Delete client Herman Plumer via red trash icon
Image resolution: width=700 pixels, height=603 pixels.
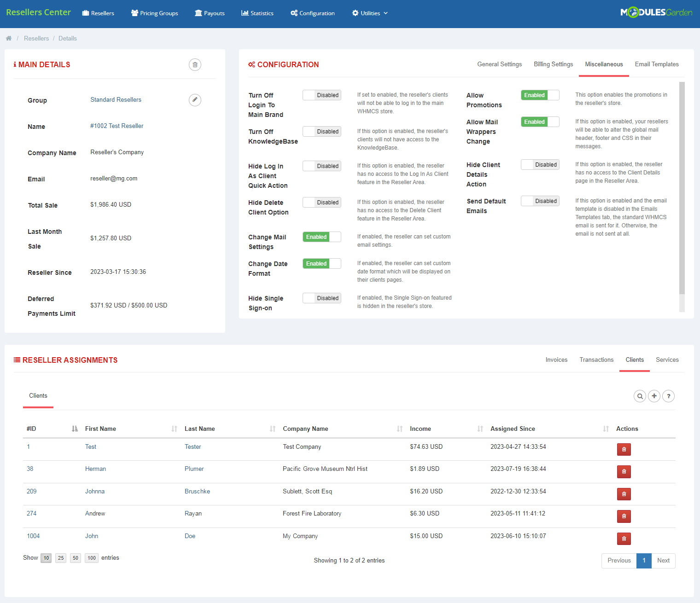pos(624,471)
